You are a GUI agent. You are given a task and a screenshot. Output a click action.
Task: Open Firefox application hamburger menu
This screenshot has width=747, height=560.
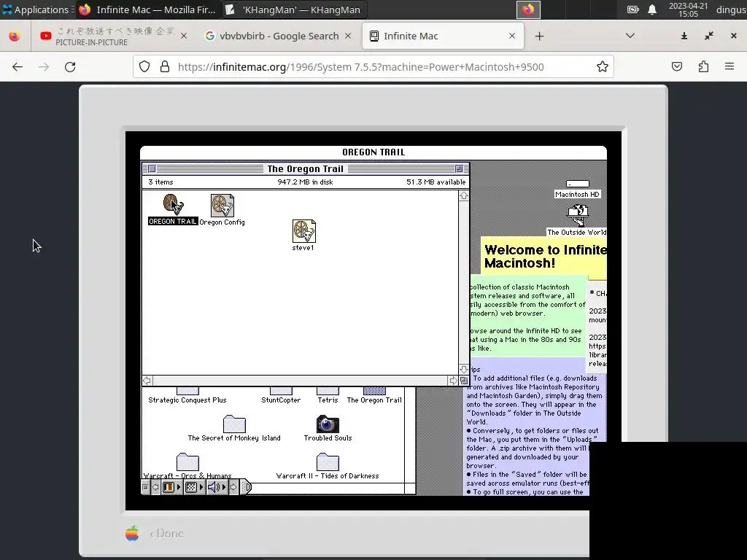(729, 66)
